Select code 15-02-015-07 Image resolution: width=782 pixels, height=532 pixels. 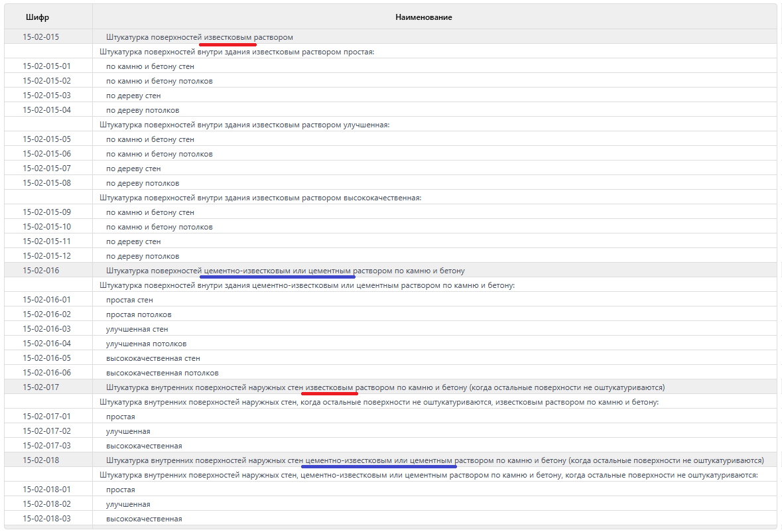pyautogui.click(x=47, y=168)
